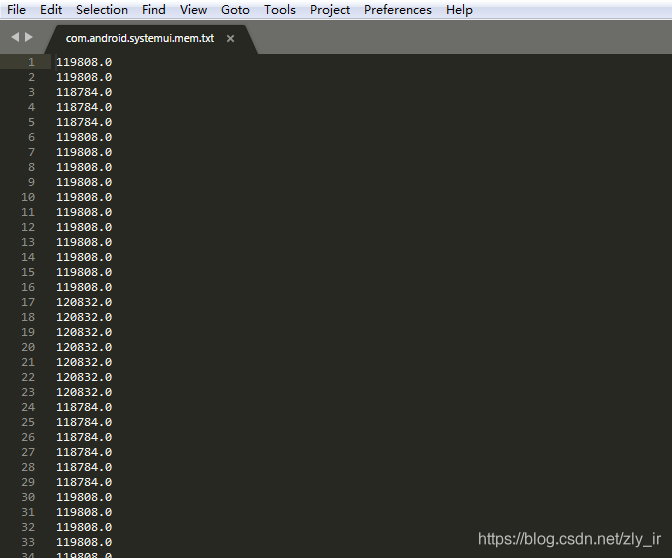Place cursor on line 21 value 120832.0

coord(84,362)
